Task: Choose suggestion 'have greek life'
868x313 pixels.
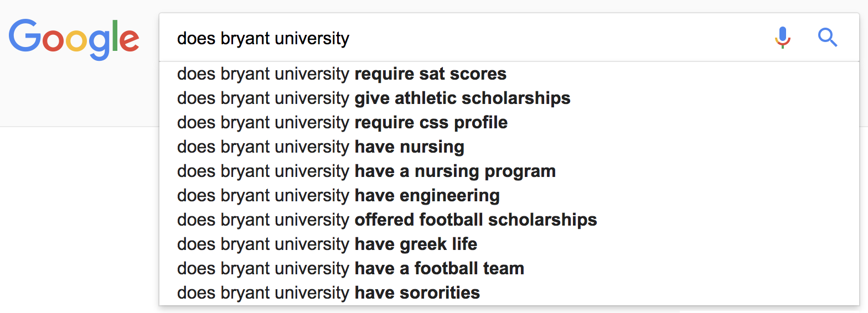Action: click(509, 244)
